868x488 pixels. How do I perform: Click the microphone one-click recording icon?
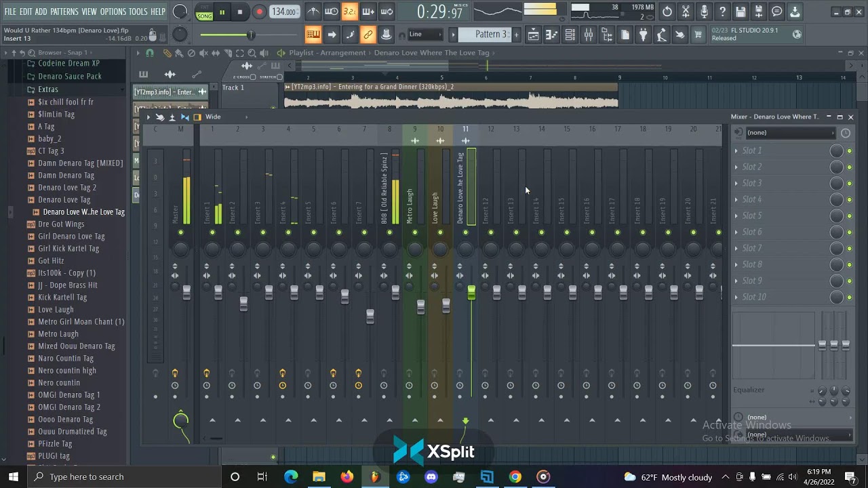[704, 12]
